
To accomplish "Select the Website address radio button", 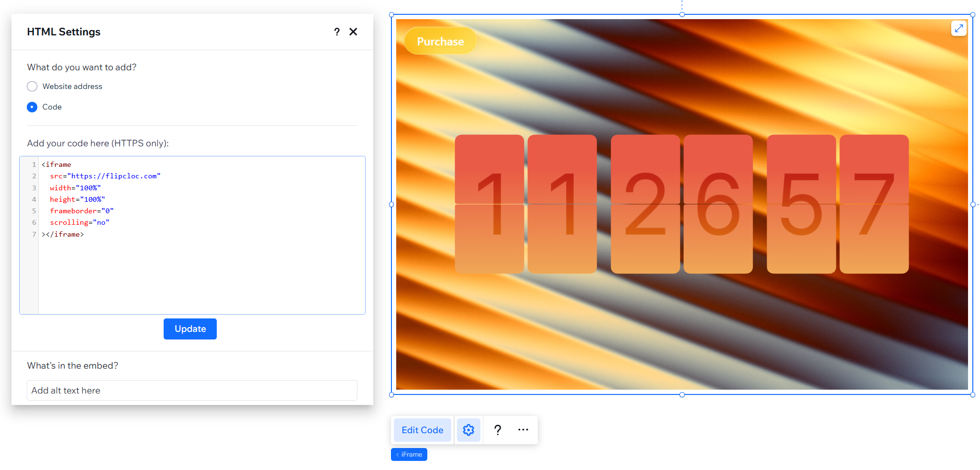I will tap(32, 86).
